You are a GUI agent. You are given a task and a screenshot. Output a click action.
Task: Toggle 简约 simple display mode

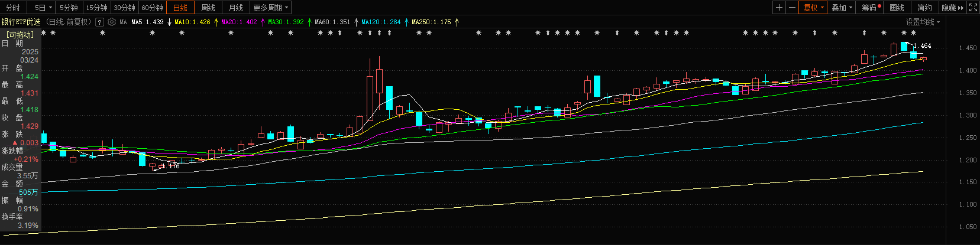tap(924, 8)
